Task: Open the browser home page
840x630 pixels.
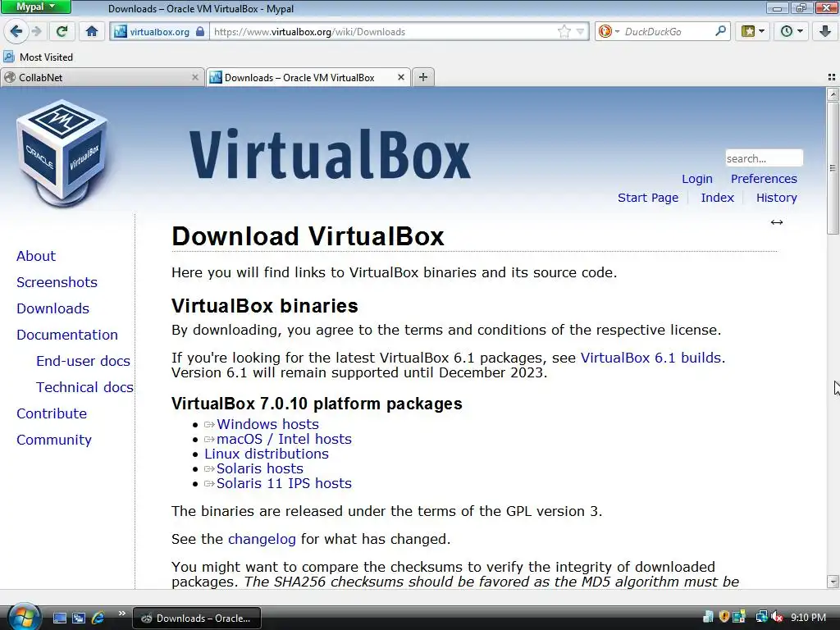Action: tap(92, 32)
